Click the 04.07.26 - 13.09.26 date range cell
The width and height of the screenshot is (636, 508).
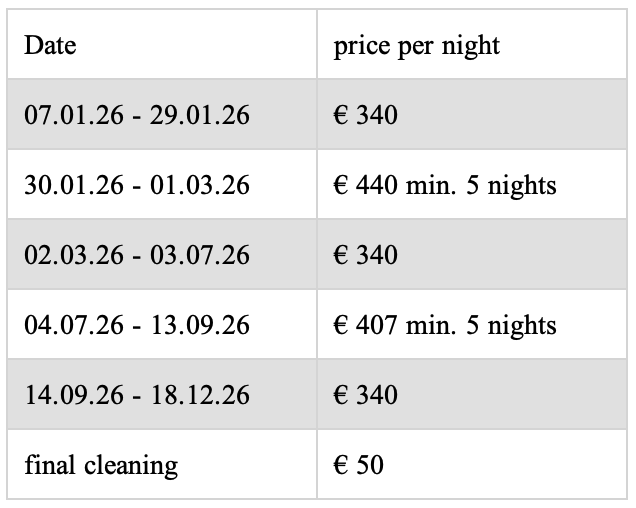(x=137, y=325)
